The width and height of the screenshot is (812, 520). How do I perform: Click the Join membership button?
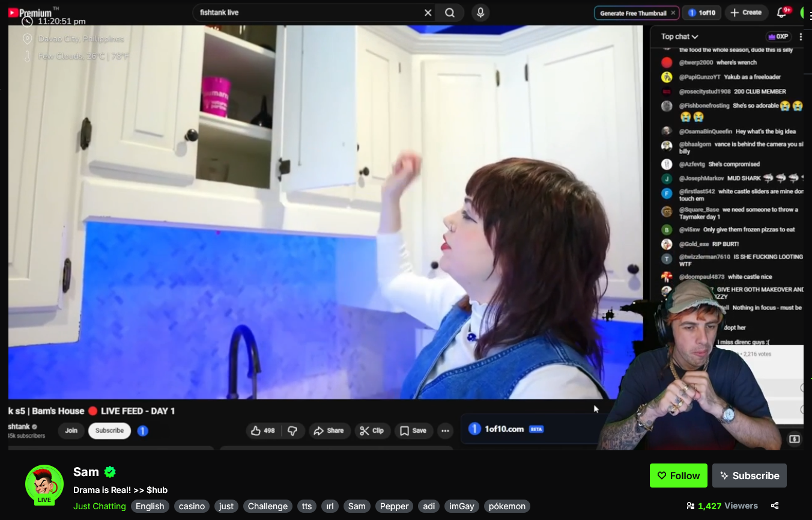(x=71, y=430)
